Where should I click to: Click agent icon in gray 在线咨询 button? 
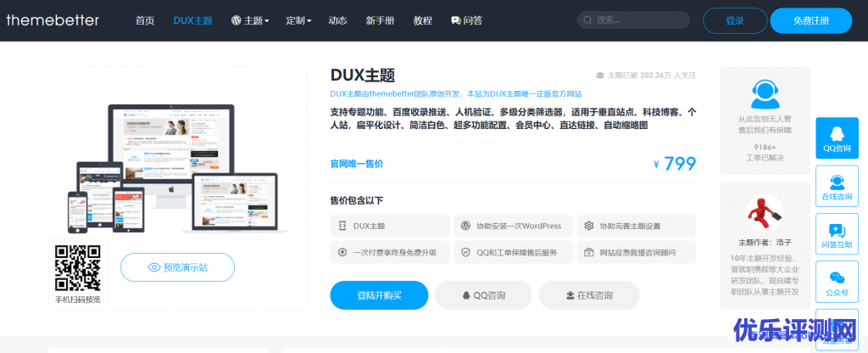tap(570, 295)
